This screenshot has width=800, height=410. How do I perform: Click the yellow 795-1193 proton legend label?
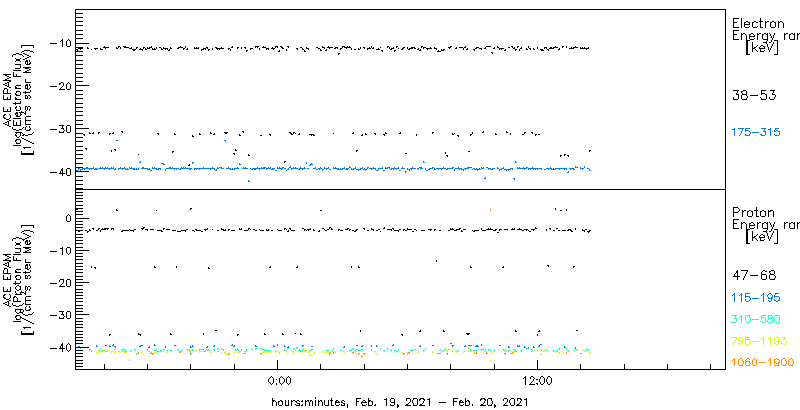click(759, 341)
